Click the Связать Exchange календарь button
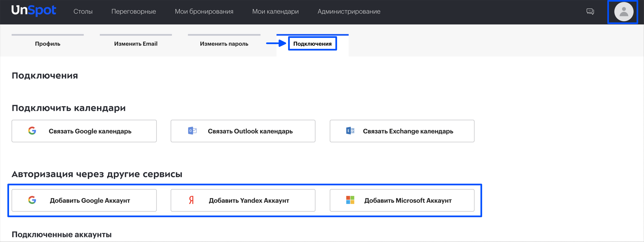Viewport: 644px width, 242px height. pos(402,131)
